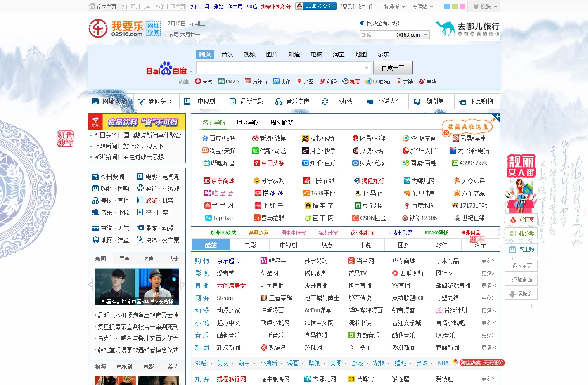588x385 pixels.
Task: Click the 百度·贴吧 paw icon
Action: pyautogui.click(x=205, y=138)
